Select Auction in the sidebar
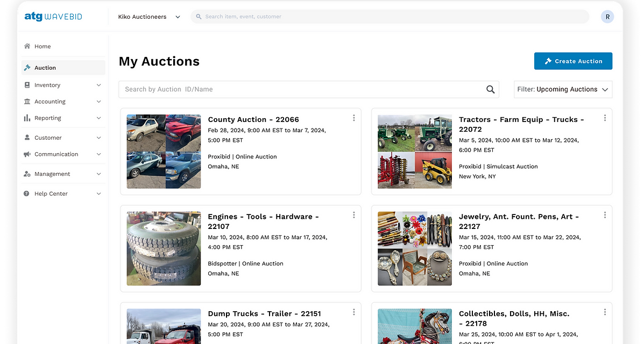Screen dimensions: 644x344 tap(63, 68)
